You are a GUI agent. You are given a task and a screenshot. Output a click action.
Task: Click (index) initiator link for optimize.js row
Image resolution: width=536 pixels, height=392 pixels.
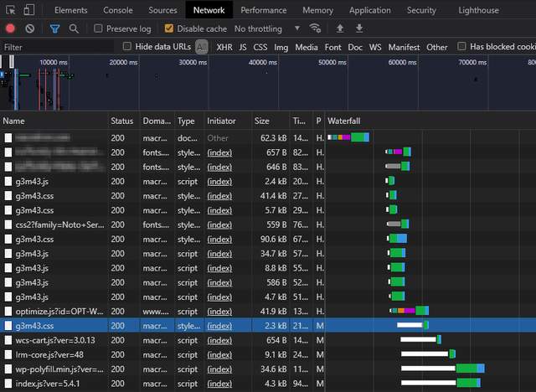(x=219, y=312)
